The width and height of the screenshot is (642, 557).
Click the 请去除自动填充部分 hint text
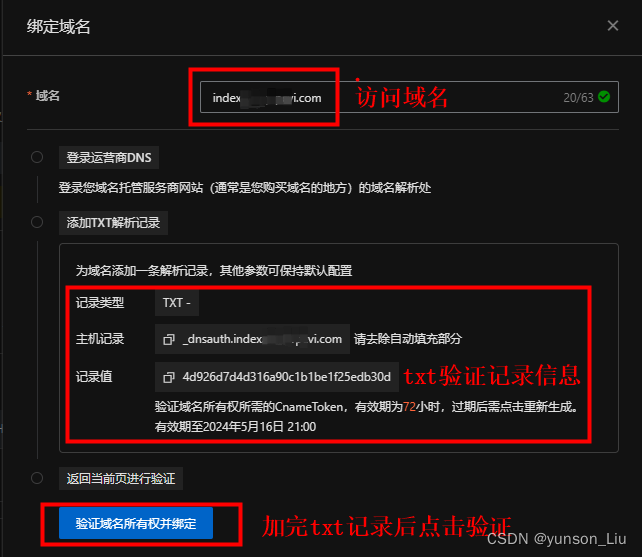pyautogui.click(x=408, y=339)
